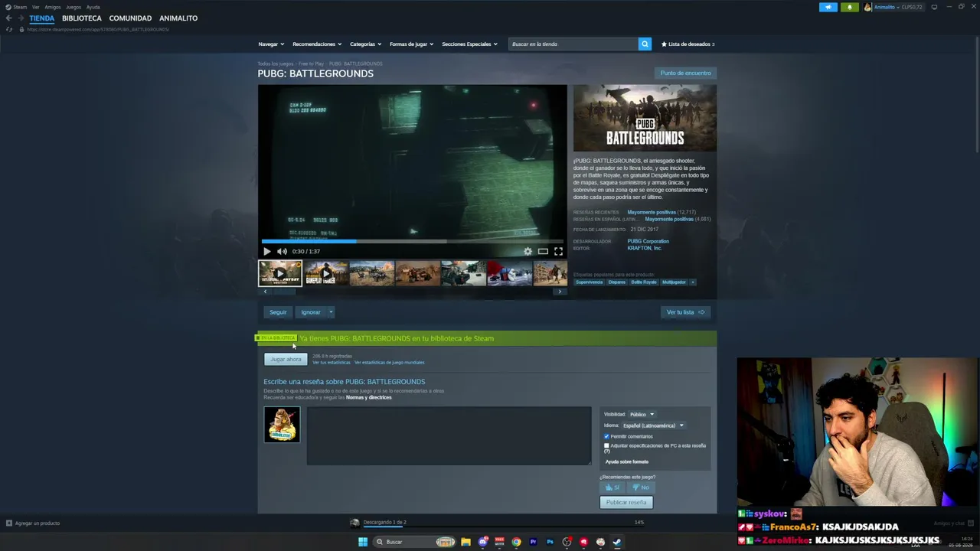Expand the Navegar dropdown menu
980x551 pixels.
(271, 44)
